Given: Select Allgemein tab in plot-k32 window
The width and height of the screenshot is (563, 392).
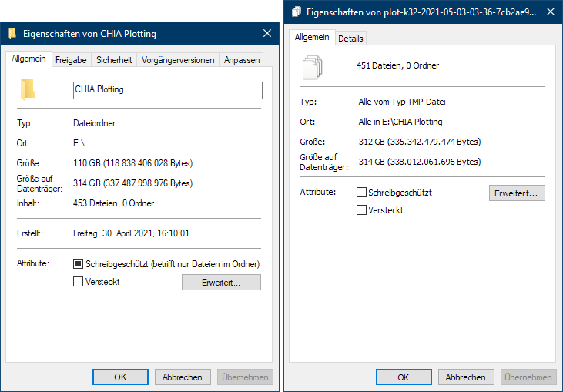Looking at the screenshot, I should (x=312, y=37).
